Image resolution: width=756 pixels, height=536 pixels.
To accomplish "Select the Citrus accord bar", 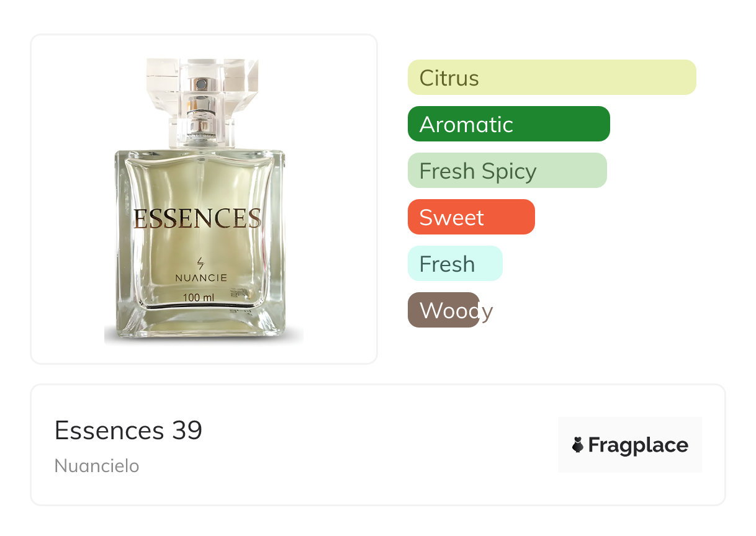I will click(551, 78).
